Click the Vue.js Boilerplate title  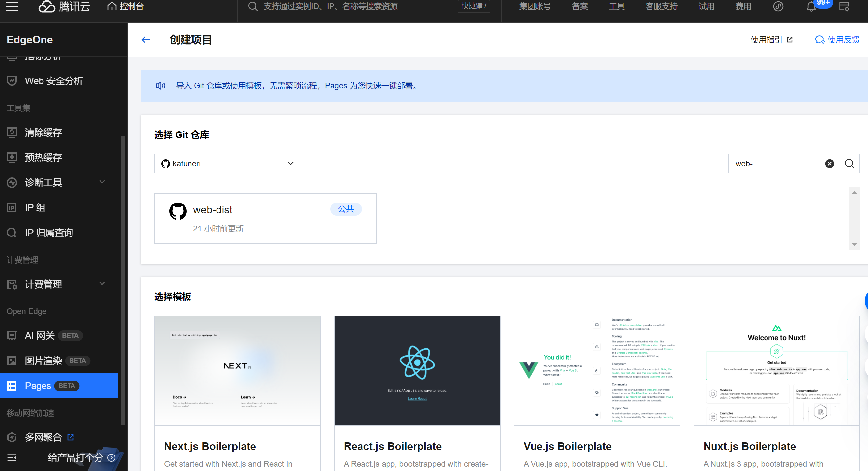[x=567, y=446]
